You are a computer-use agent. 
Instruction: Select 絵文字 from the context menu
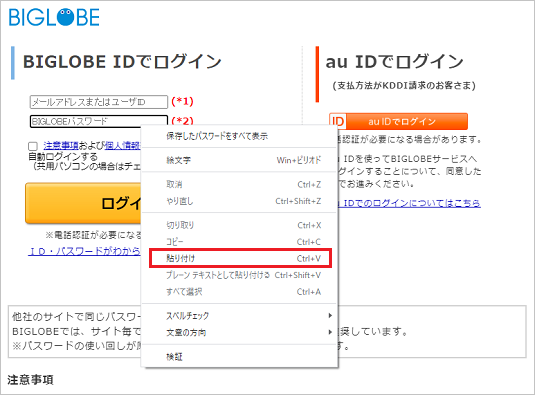click(239, 160)
